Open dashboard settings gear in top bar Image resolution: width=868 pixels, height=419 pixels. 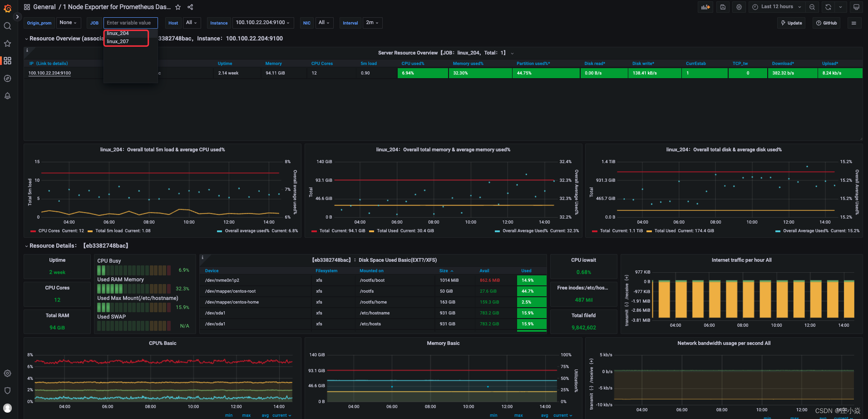pos(739,7)
